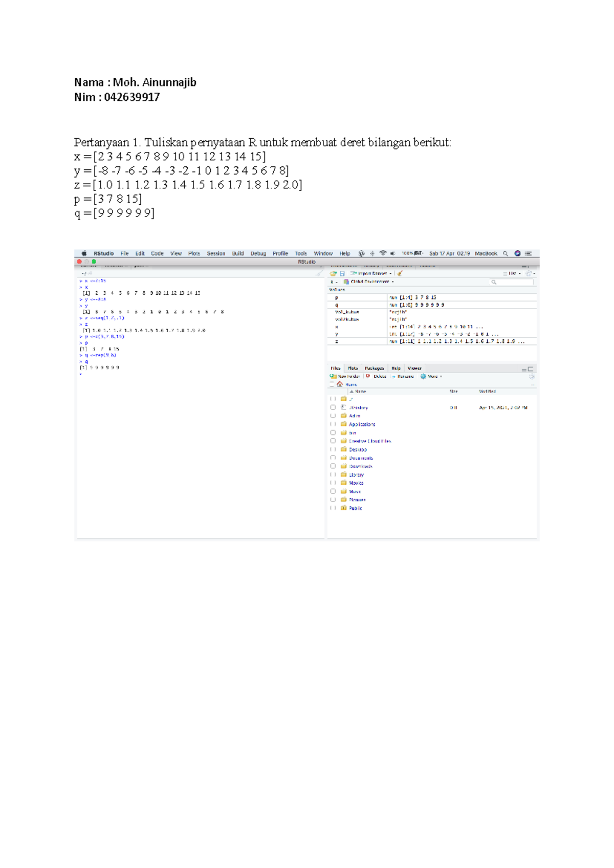The height and width of the screenshot is (868, 614).
Task: Select variable q row in Environment
Action: (432, 305)
